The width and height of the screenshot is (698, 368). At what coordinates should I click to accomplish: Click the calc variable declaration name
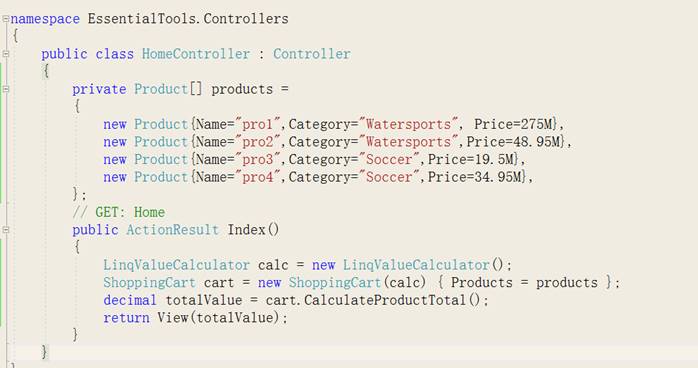[x=273, y=265]
